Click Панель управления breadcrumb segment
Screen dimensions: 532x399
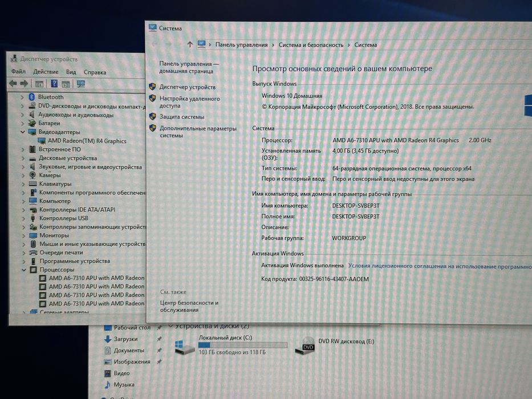point(241,45)
